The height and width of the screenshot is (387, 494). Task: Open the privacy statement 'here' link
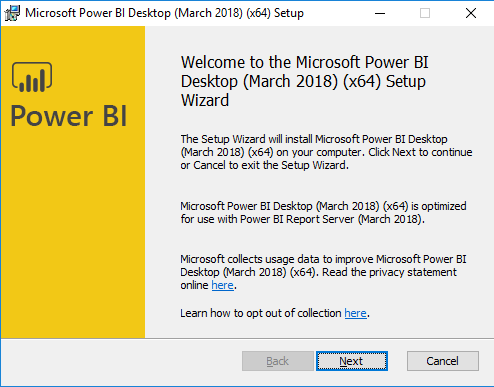pyautogui.click(x=222, y=285)
